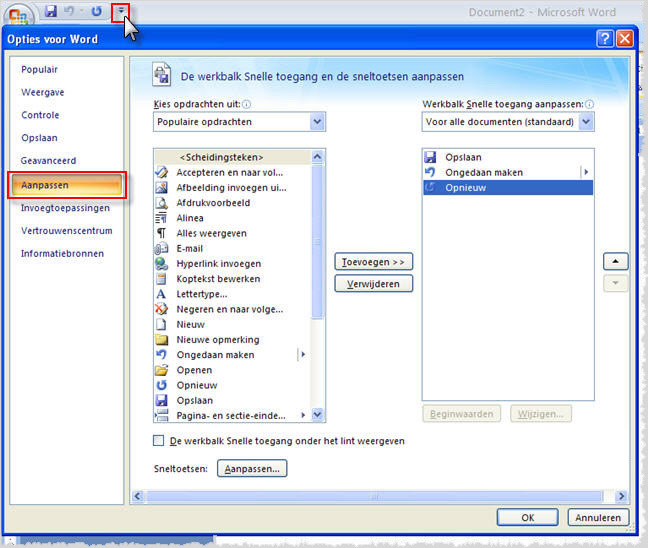Select the Afbeelding invoegen ui... command icon
The image size is (648, 548).
click(x=161, y=187)
